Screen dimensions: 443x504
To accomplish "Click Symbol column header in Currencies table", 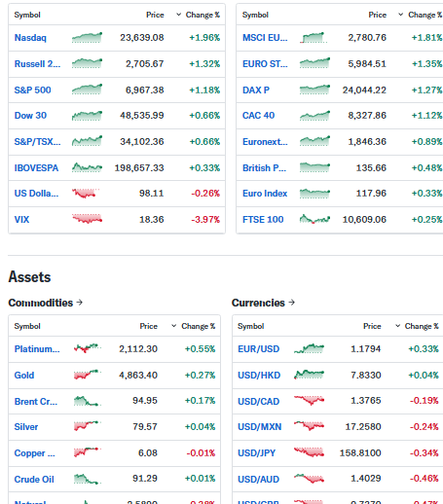I will (x=251, y=326).
